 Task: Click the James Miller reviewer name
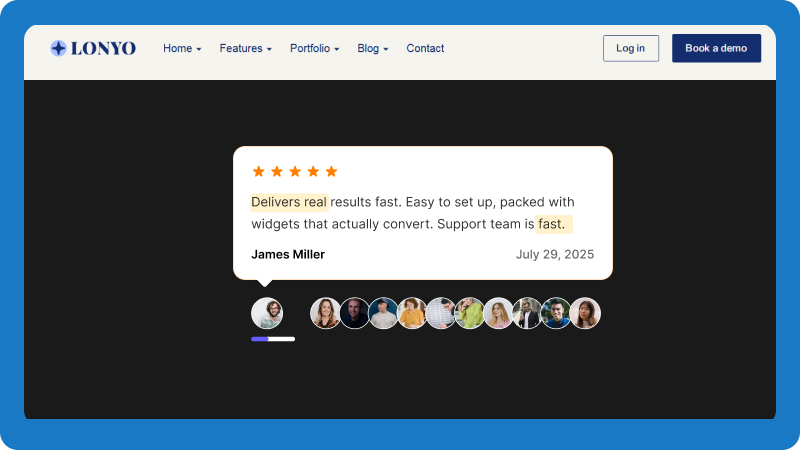(x=288, y=254)
